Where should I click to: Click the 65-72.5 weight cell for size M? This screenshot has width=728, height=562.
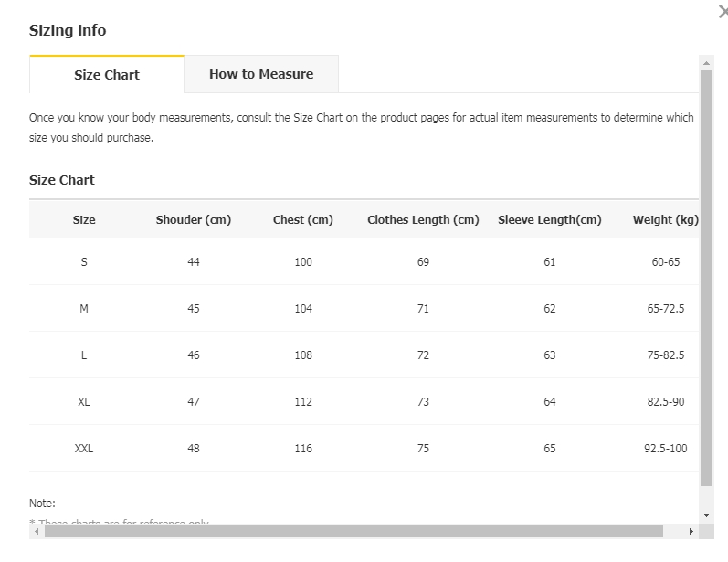pos(665,308)
